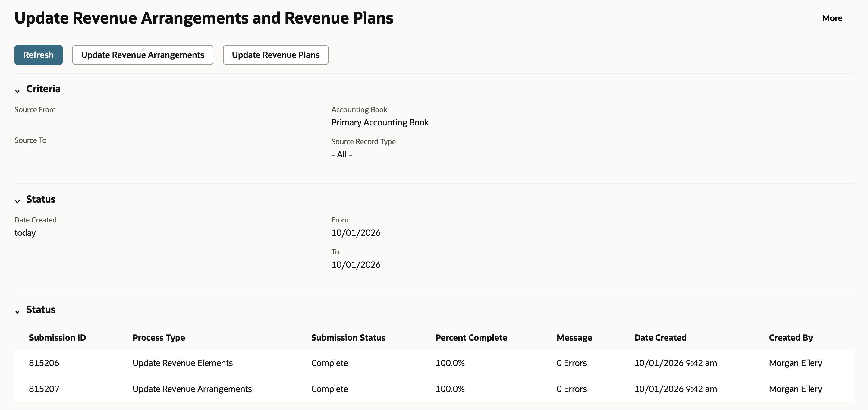Click 100.0% in the 815207 row
Image resolution: width=868 pixels, height=410 pixels.
coord(450,389)
